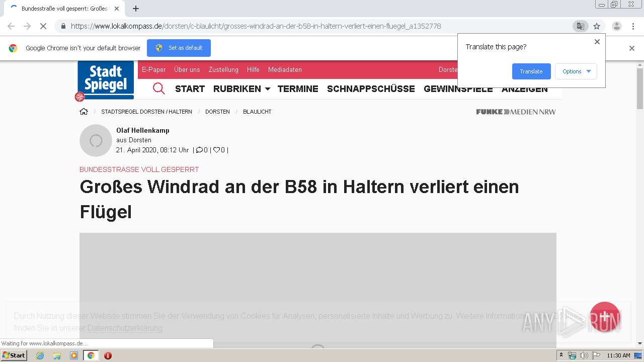This screenshot has width=644, height=362.
Task: Click the BUNDESSTRASSE VOLL GESPERRT kicker text
Action: [139, 169]
